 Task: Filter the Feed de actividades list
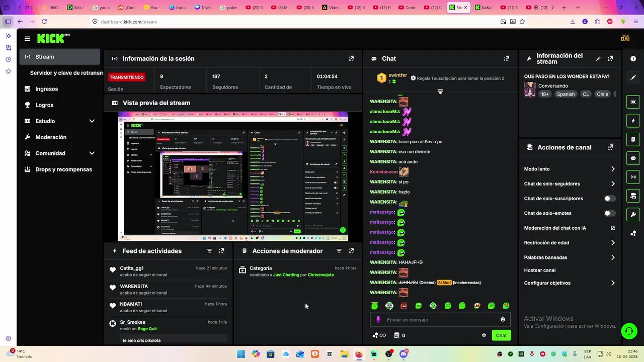[x=210, y=251]
